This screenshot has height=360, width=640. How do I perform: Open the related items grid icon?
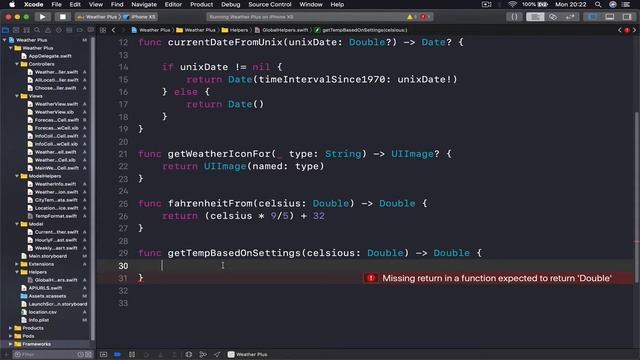click(x=103, y=30)
